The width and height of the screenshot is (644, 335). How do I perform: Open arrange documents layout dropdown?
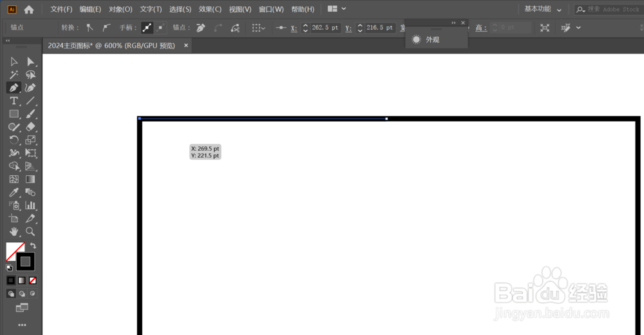337,8
